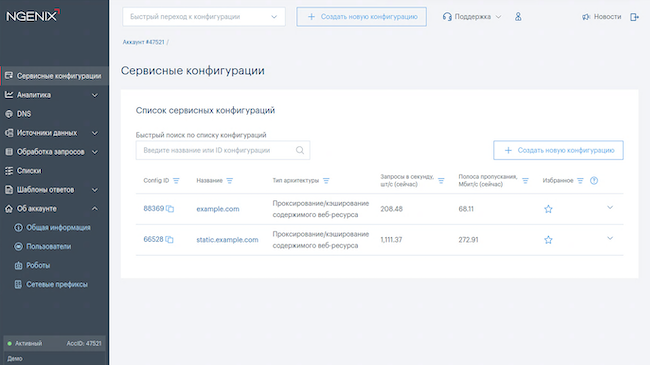
Task: Toggle favorite star for static.example.com
Action: (548, 240)
